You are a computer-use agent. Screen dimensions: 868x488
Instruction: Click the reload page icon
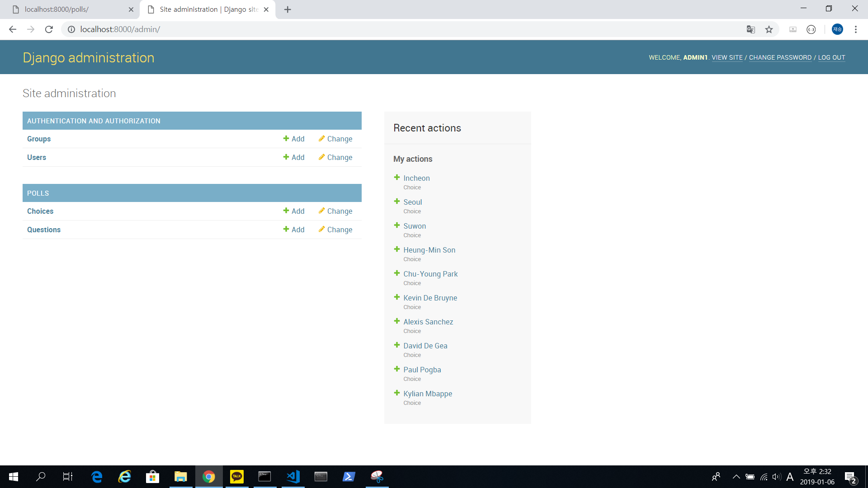pyautogui.click(x=49, y=29)
